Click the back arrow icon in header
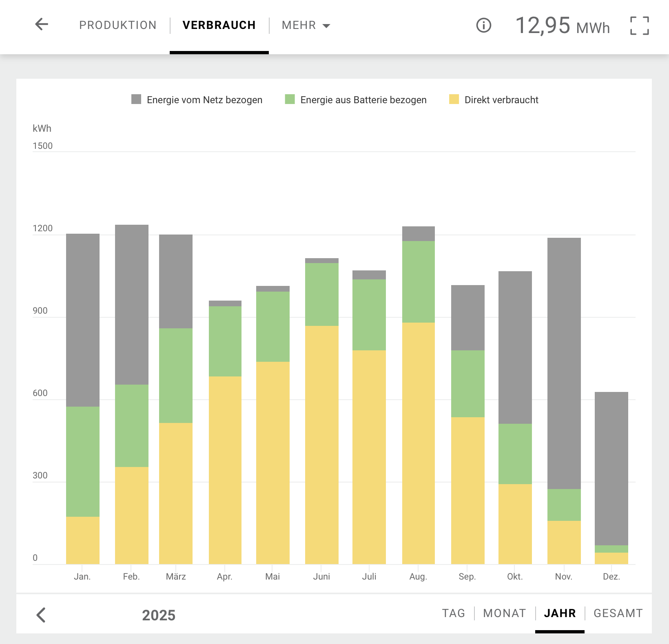This screenshot has width=669, height=644. pyautogui.click(x=42, y=24)
